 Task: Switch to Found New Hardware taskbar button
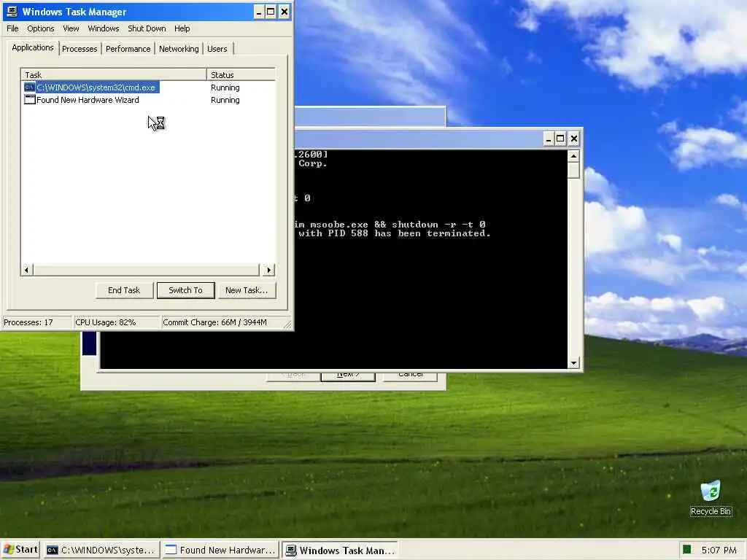coord(220,551)
